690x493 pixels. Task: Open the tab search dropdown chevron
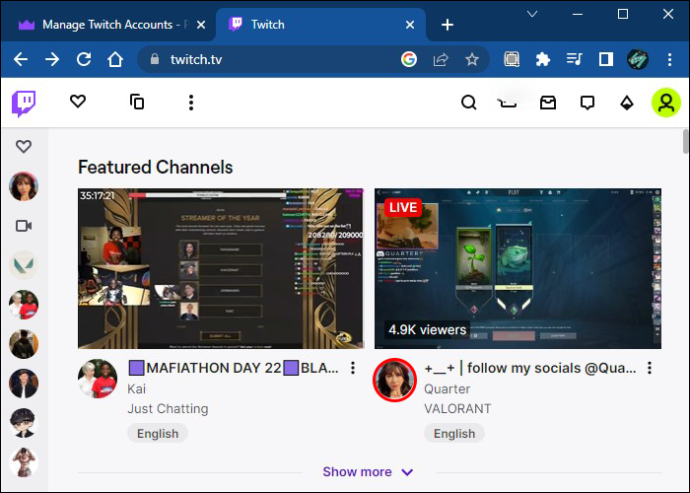(x=532, y=14)
